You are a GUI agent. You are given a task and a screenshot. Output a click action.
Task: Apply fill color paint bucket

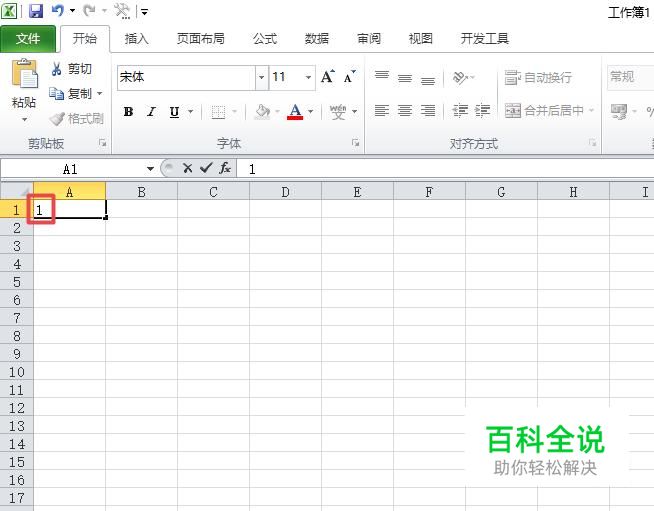click(262, 112)
